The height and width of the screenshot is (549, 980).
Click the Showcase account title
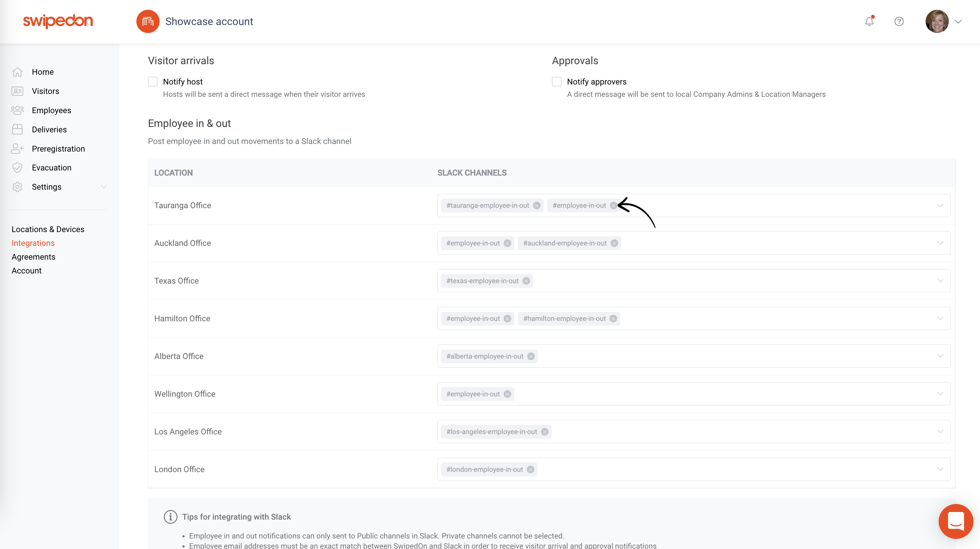[x=209, y=21]
